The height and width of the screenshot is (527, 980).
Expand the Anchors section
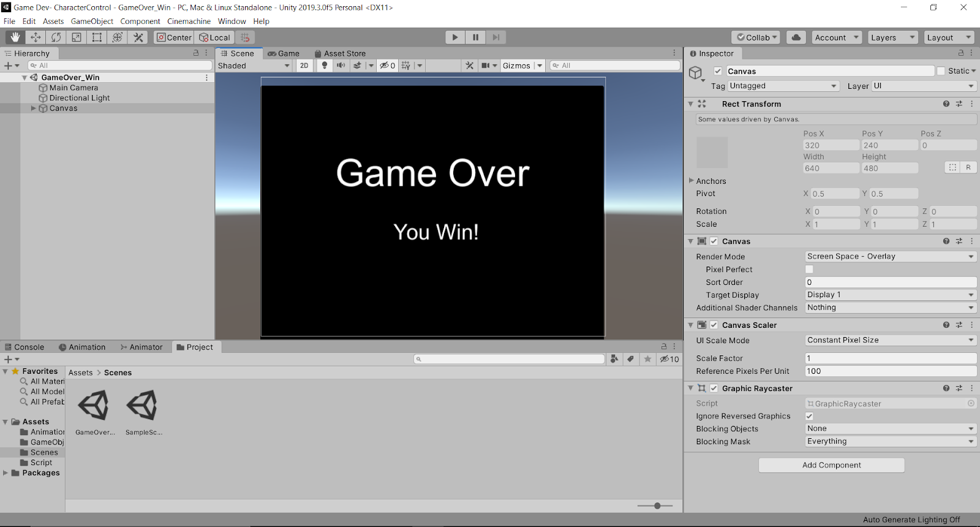[692, 181]
